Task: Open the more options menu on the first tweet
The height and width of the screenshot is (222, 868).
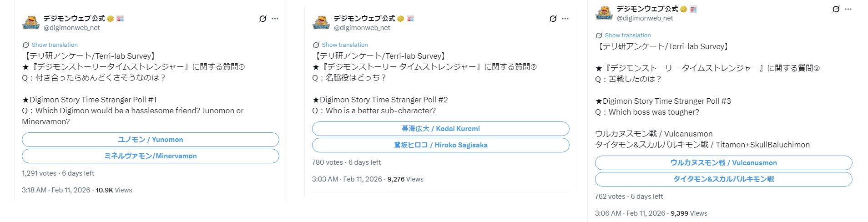Action: pos(275,19)
